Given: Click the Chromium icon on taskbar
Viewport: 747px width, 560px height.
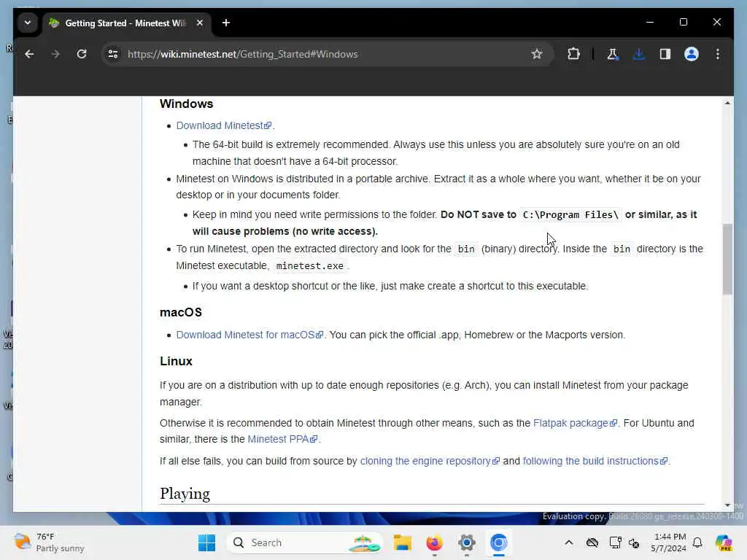Looking at the screenshot, I should (x=498, y=542).
